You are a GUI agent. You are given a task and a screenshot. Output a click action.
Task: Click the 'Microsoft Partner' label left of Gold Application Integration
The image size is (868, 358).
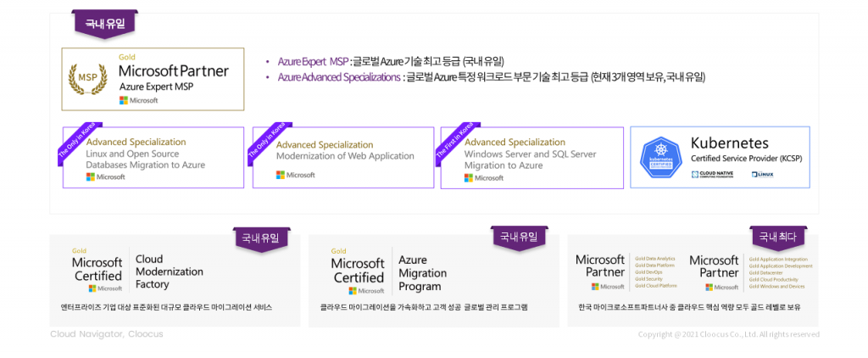pos(714,266)
